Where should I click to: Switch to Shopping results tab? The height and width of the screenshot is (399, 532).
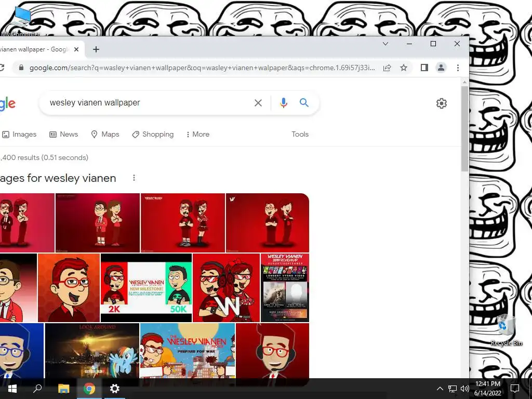tap(153, 135)
